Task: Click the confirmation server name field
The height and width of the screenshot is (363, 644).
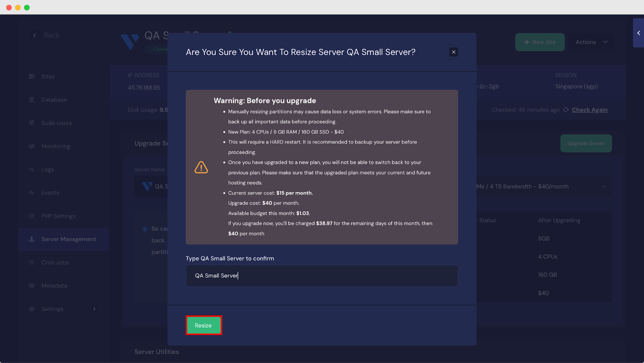Action: tap(322, 276)
